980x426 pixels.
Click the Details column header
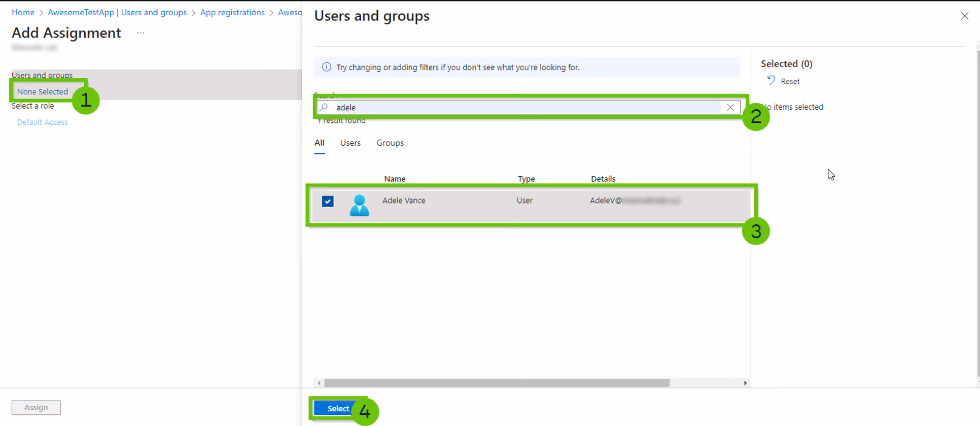click(603, 179)
